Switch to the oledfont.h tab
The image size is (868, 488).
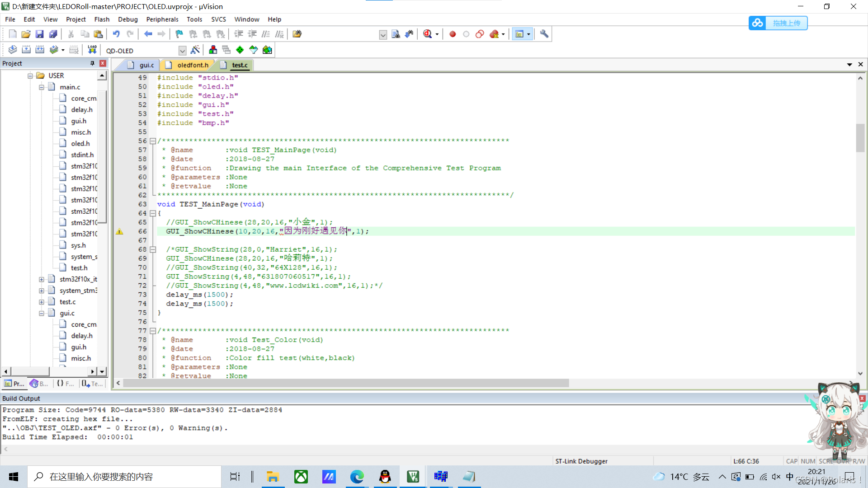pos(193,65)
